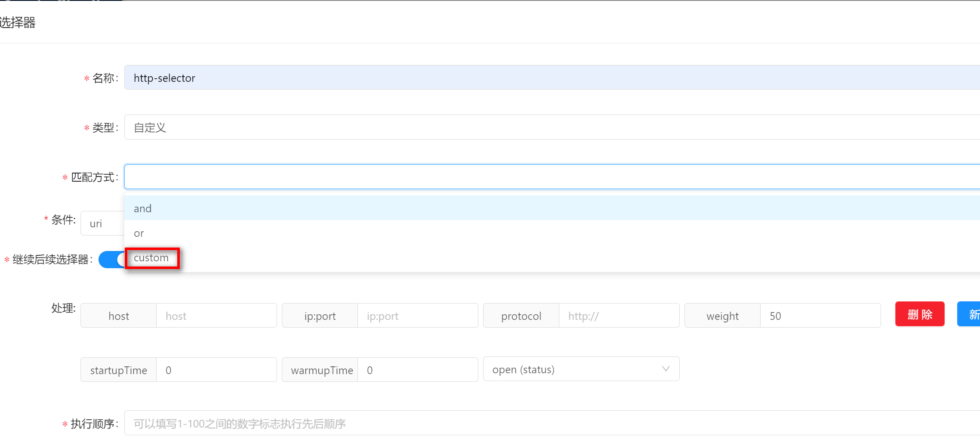Click the 选择器 dialog title
Screen dimensions: 980x446
click(17, 22)
